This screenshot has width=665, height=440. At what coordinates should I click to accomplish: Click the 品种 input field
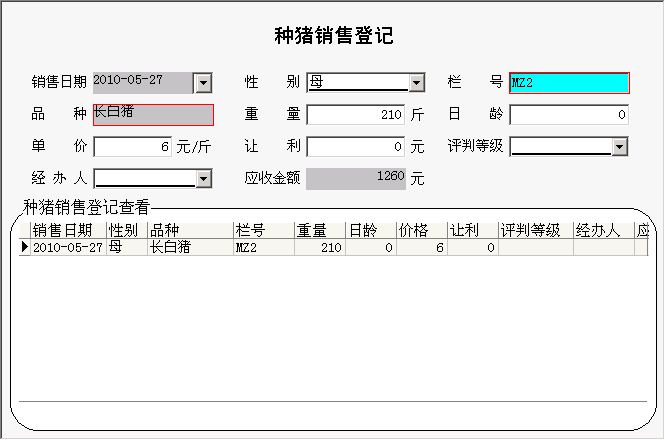coord(153,115)
